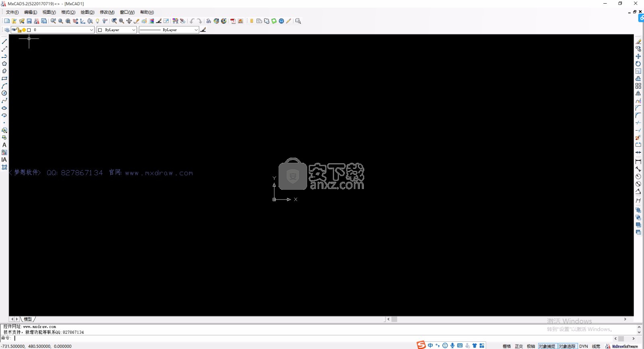This screenshot has width=644, height=349.
Task: Toggle 栅格 grid mode in status bar
Action: (507, 346)
